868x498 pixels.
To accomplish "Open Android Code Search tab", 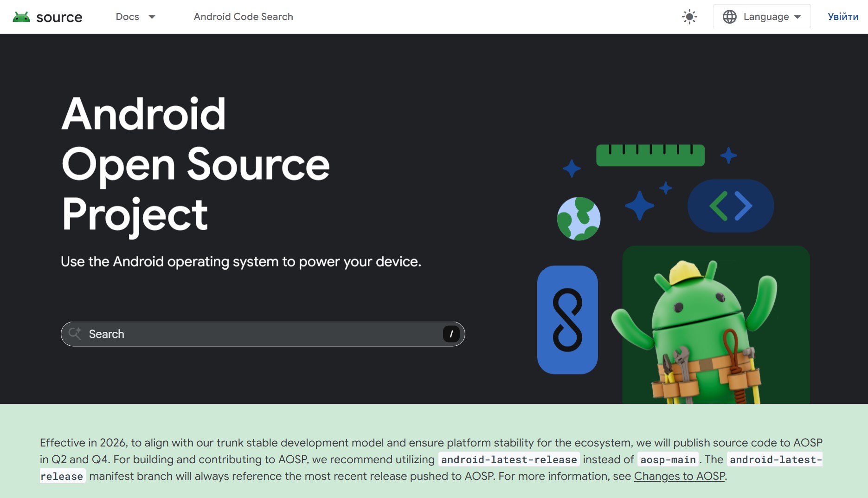I will coord(243,17).
